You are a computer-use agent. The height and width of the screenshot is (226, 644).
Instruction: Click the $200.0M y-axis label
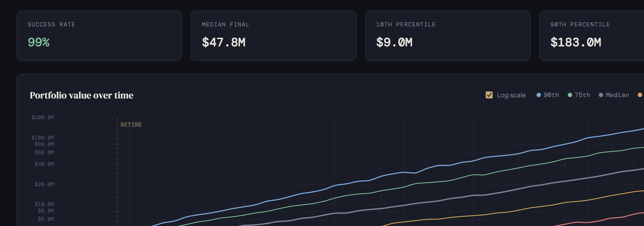[x=43, y=117]
